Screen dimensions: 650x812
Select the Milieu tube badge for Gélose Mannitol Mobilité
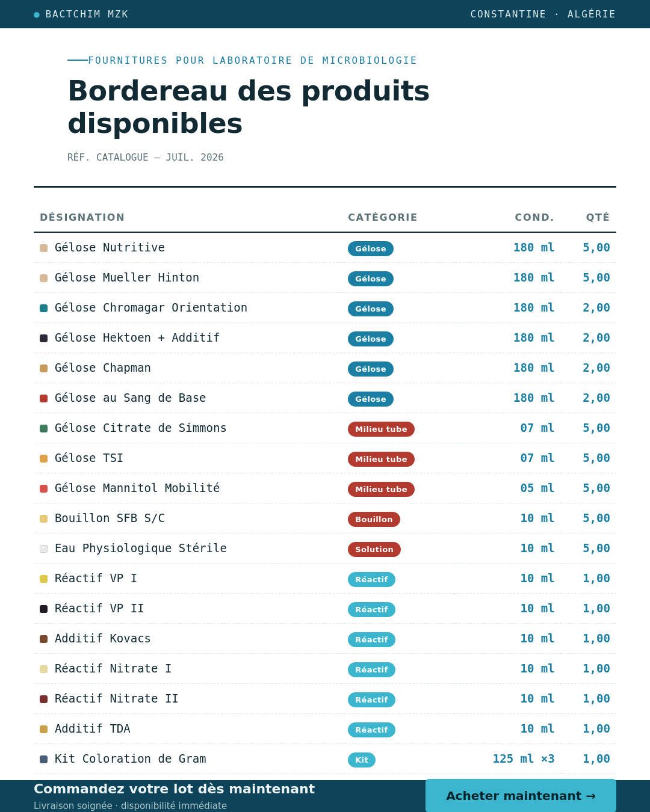(381, 489)
